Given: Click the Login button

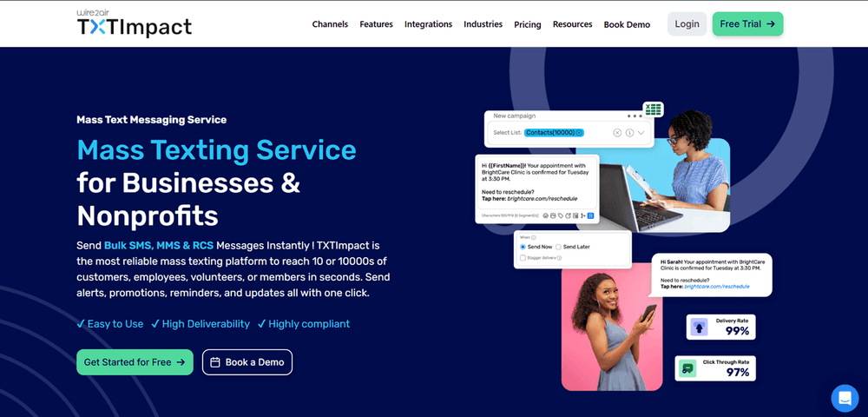Looking at the screenshot, I should click(x=687, y=23).
